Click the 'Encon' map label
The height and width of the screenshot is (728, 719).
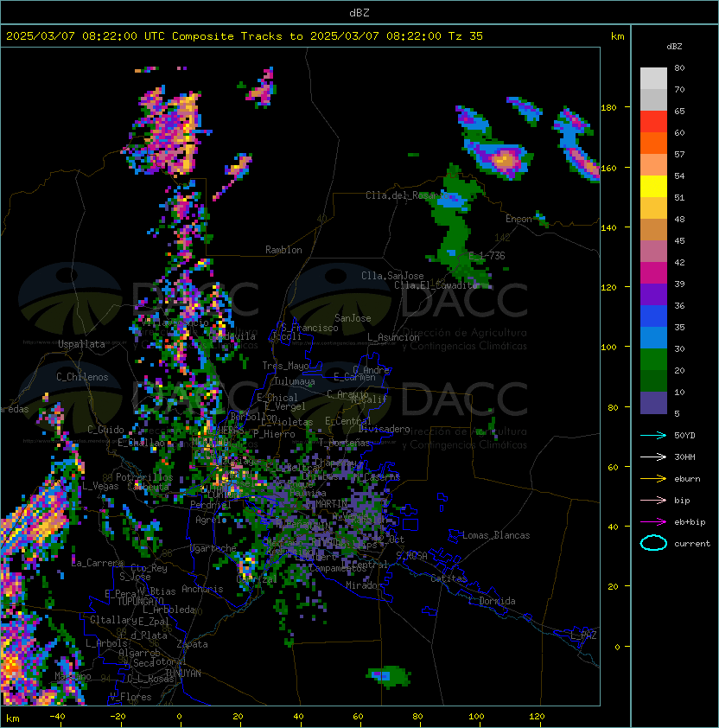coord(519,219)
